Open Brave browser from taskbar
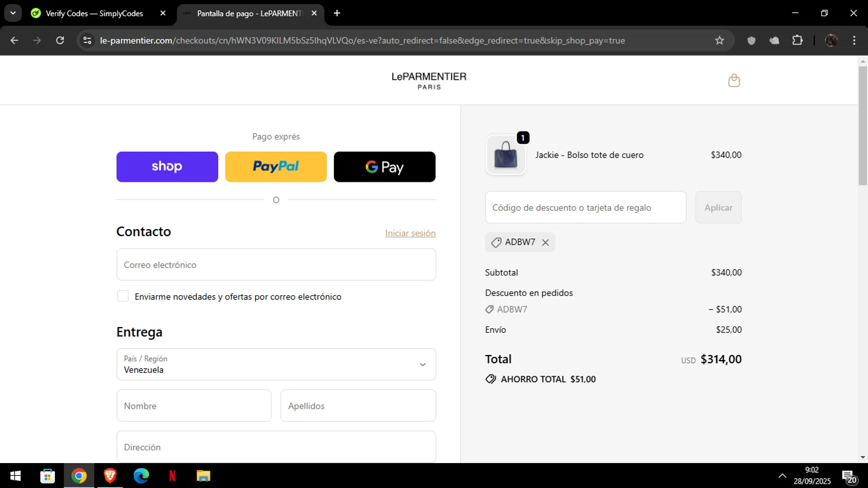This screenshot has height=488, width=868. [110, 476]
